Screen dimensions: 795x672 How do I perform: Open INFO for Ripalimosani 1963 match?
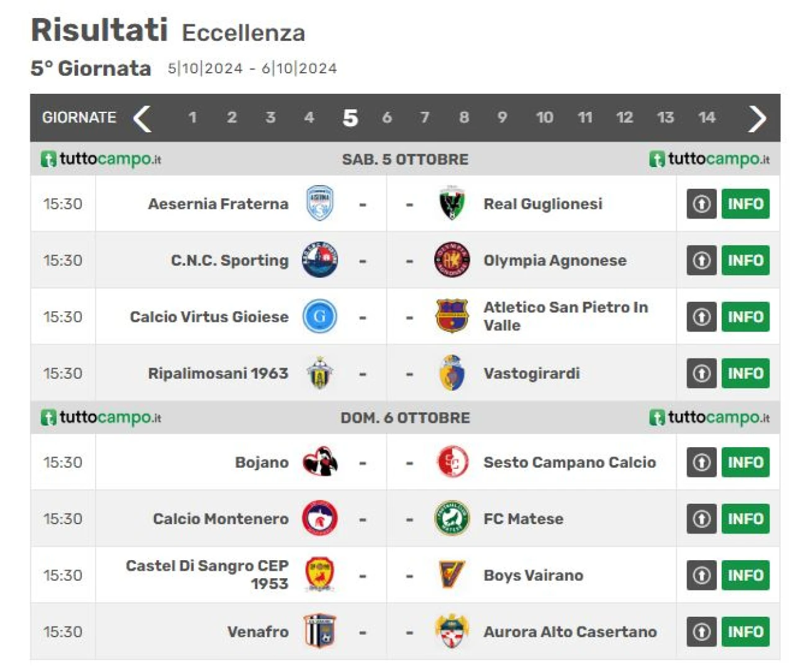pos(745,373)
